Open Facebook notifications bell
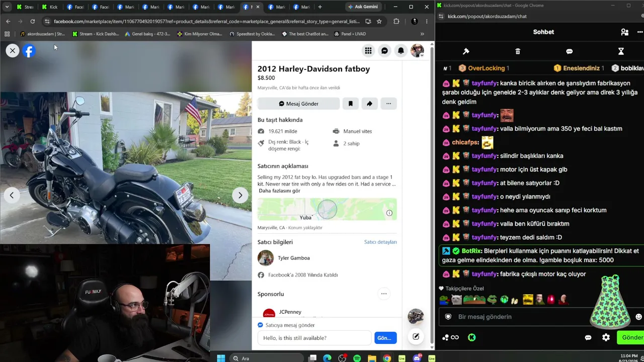The width and height of the screenshot is (644, 362). (x=401, y=50)
